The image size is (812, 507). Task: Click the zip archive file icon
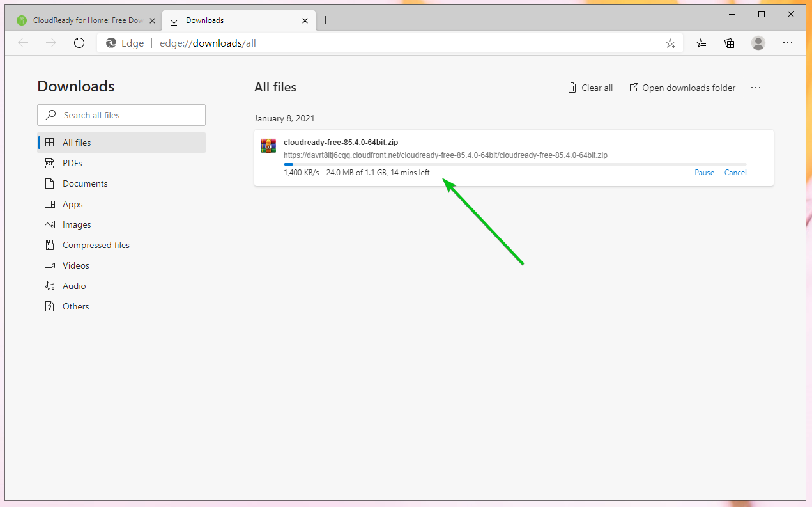coord(268,146)
